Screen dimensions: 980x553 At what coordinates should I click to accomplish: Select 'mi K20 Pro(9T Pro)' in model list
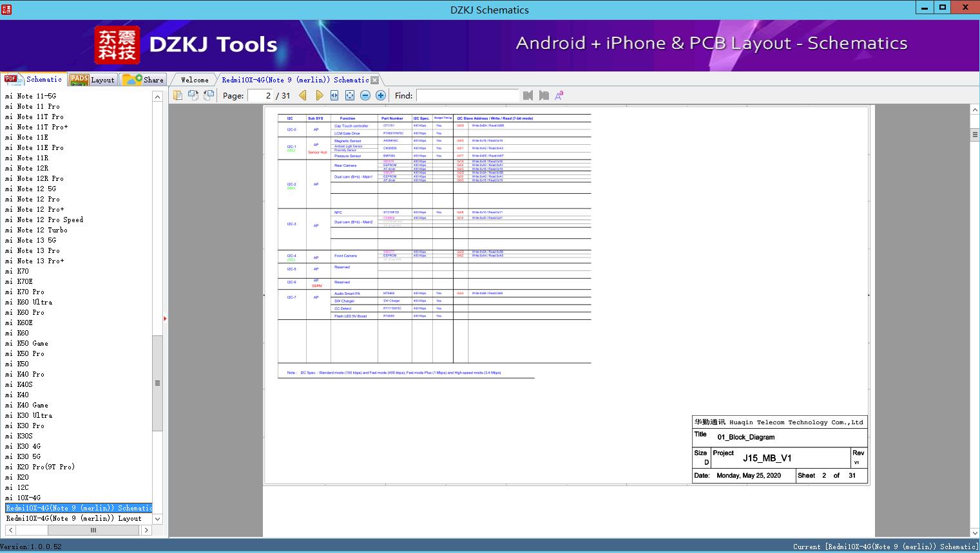[40, 467]
